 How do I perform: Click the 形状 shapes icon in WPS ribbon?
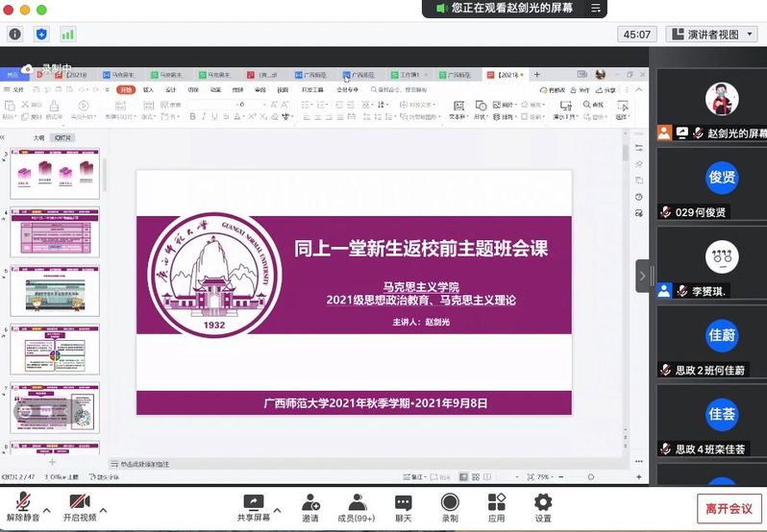(x=481, y=106)
